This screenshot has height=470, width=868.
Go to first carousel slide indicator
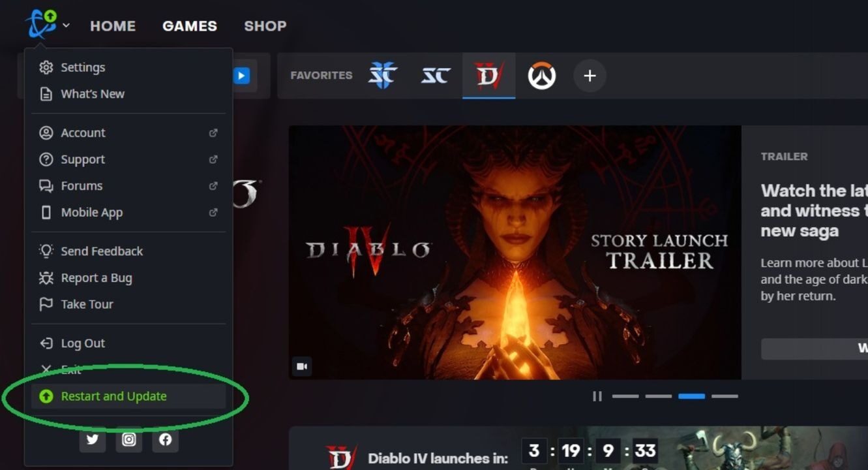tap(625, 396)
